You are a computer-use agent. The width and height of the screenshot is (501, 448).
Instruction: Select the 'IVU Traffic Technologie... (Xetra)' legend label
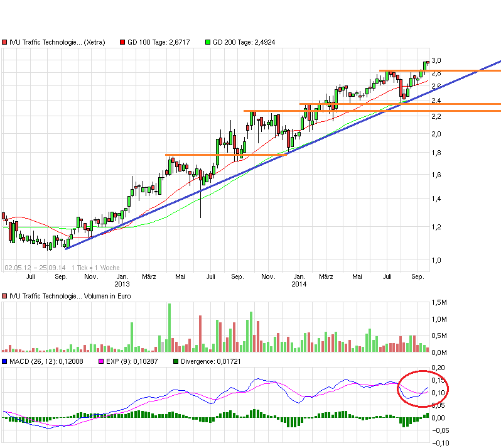click(x=57, y=42)
